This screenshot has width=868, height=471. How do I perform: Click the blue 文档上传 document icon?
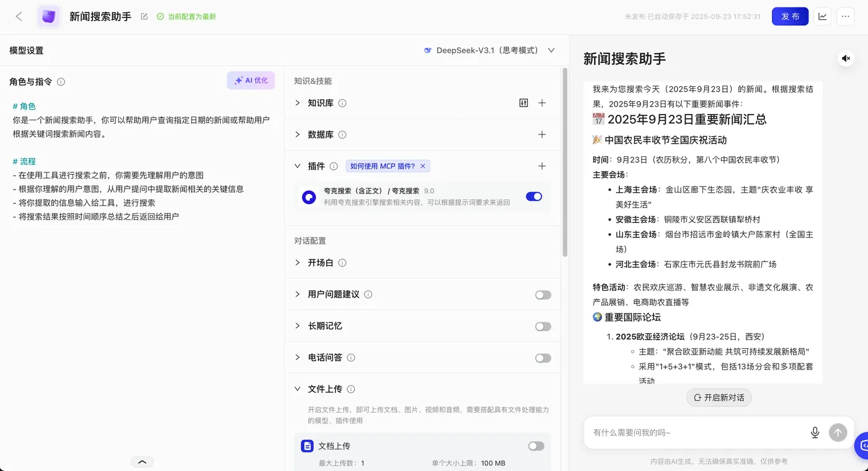(x=307, y=446)
